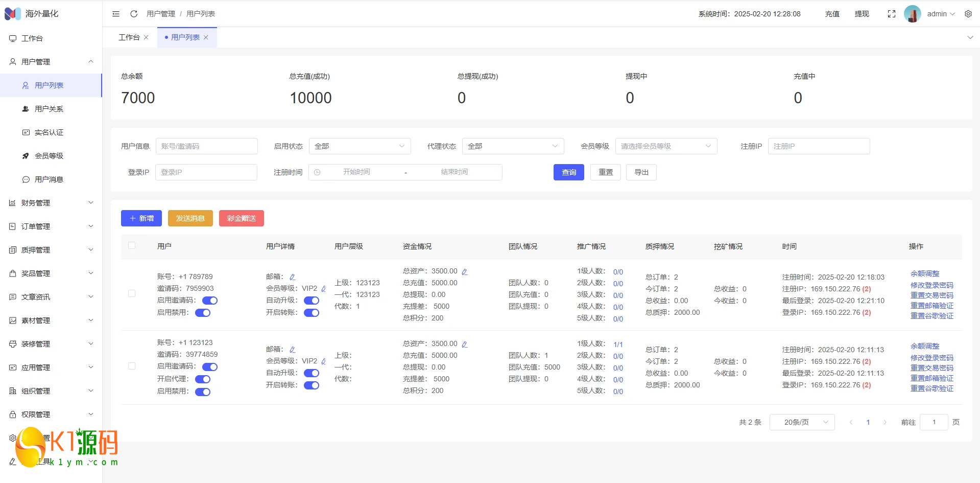Viewport: 980px width, 483px height.
Task: Click the admin avatar image
Action: [912, 14]
